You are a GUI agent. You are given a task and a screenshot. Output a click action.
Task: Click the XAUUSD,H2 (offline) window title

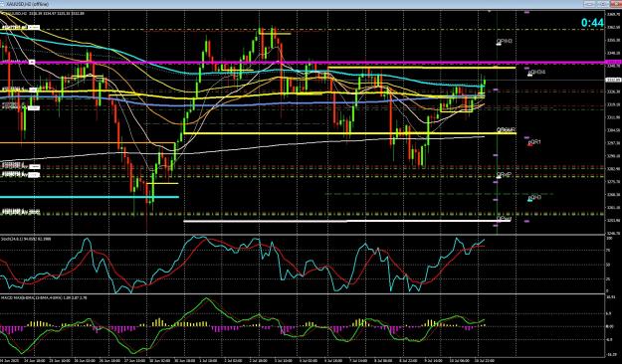(27, 4)
